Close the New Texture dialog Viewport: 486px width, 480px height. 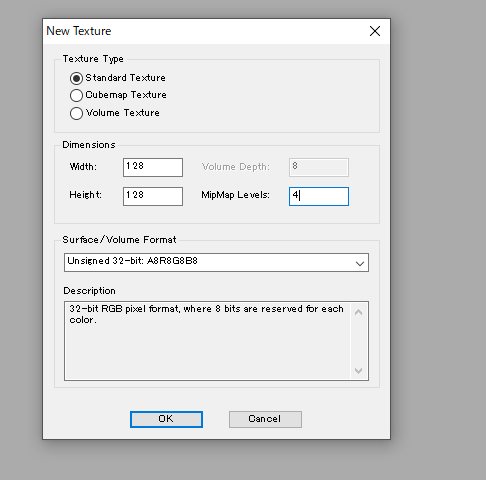(375, 31)
